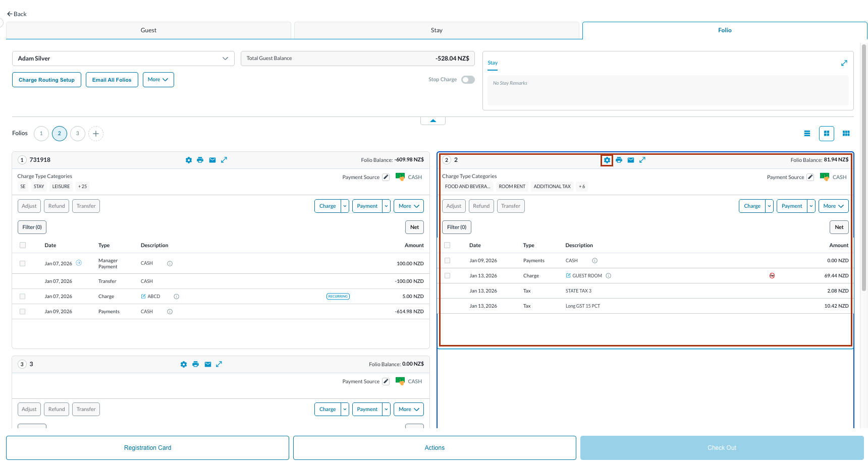Email folio 3 via envelope icon
Screen dimensions: 868x466
[207, 364]
